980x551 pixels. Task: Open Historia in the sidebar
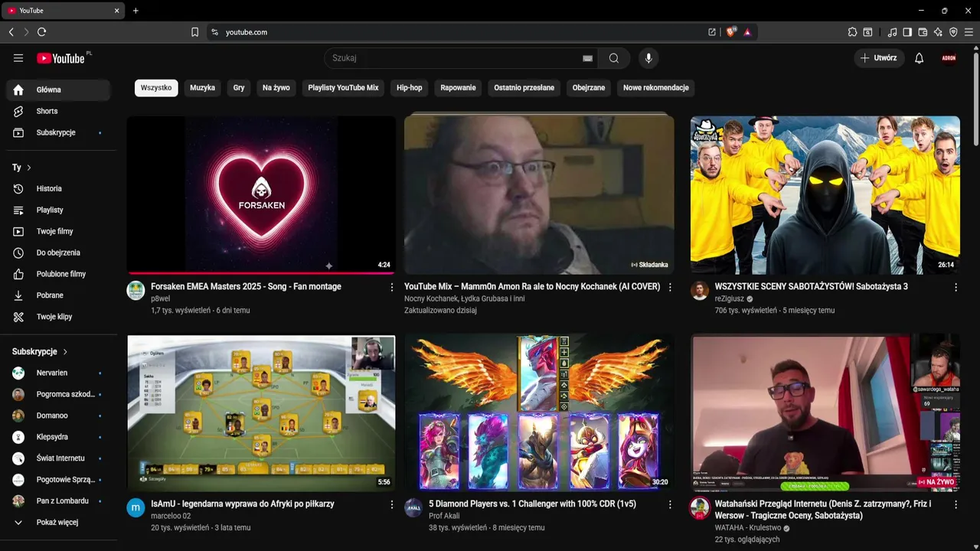tap(58, 188)
